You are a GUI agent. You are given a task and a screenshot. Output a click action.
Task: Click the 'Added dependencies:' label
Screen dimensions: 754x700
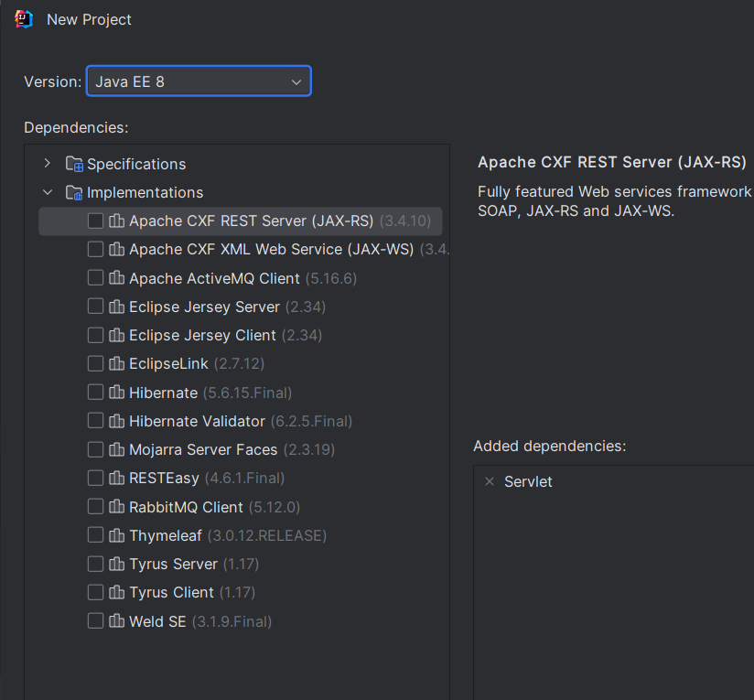550,446
